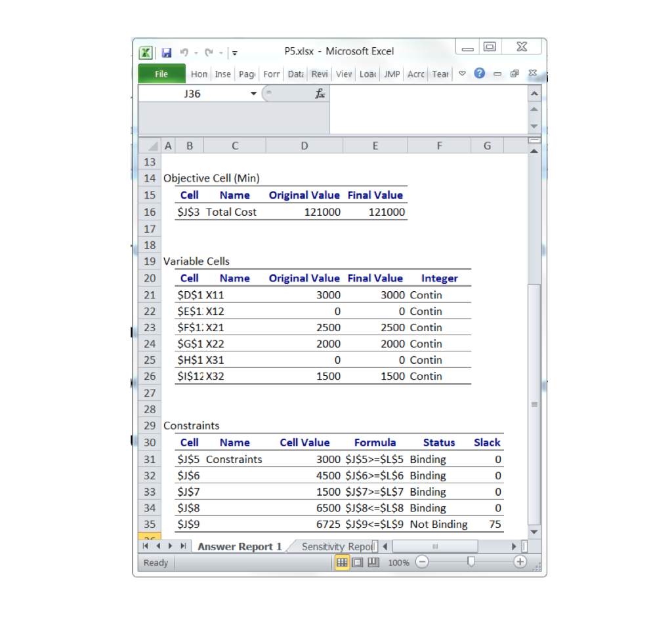Click the slack value 75
Screen dimensions: 672x623
[488, 525]
